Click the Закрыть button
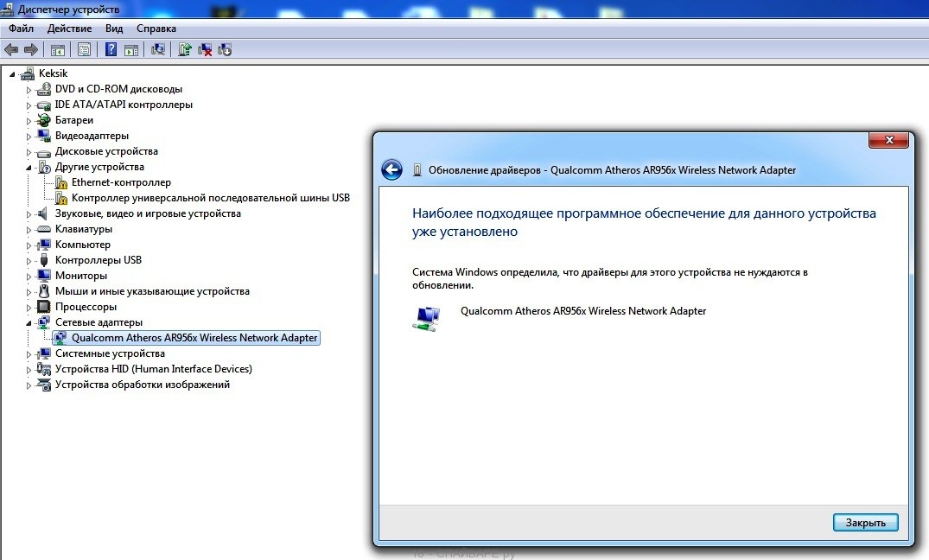Viewport: 929px width, 560px height. 866,523
